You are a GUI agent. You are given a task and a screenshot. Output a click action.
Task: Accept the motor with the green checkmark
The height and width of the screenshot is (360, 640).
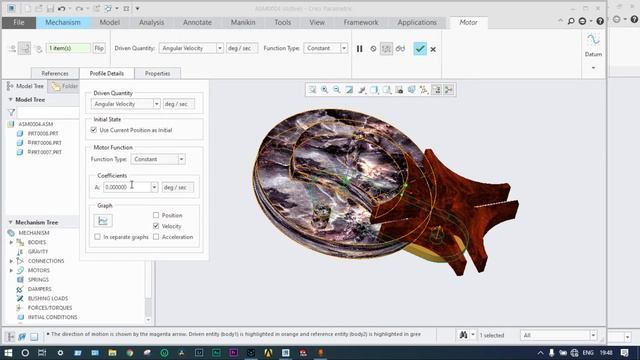420,49
